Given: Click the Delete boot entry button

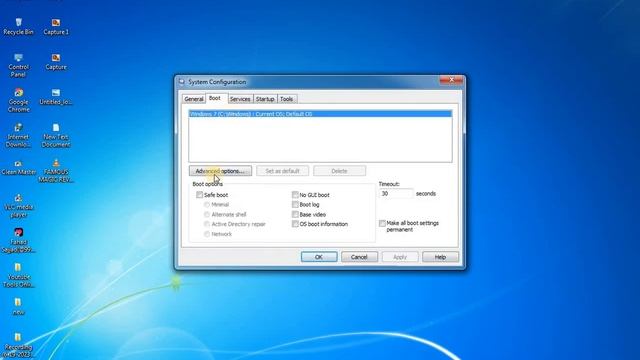Looking at the screenshot, I should click(x=340, y=171).
